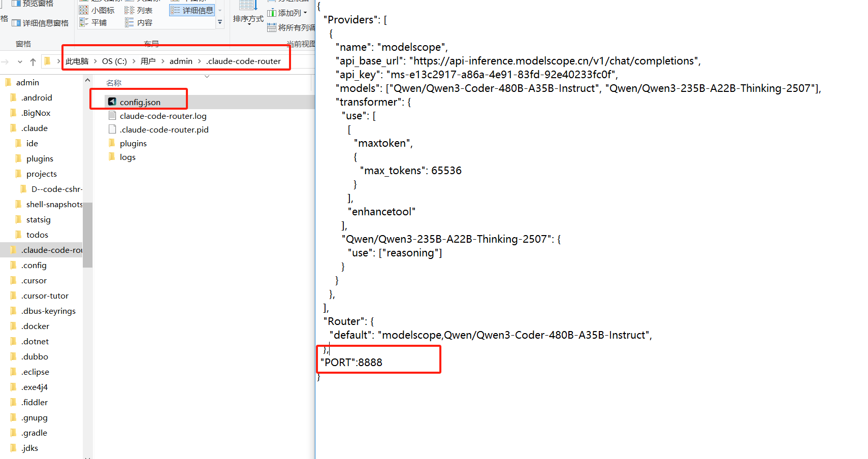The image size is (868, 459).
Task: Select .cursor folder in tree
Action: pos(34,280)
